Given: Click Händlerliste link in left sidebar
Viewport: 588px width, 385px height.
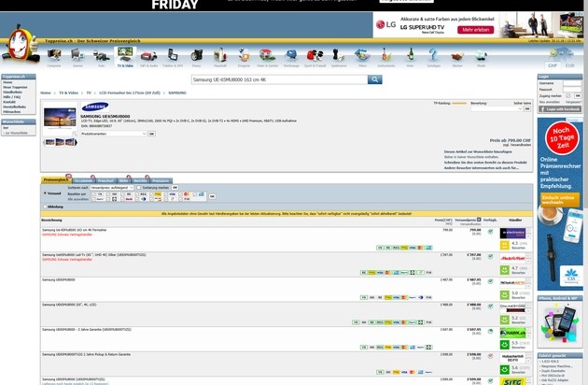Looking at the screenshot, I should [x=13, y=92].
